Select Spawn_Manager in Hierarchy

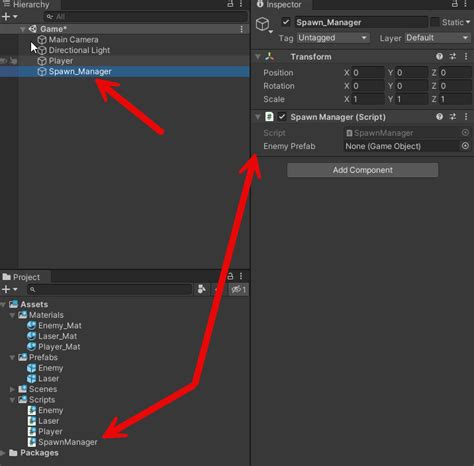(125, 72)
